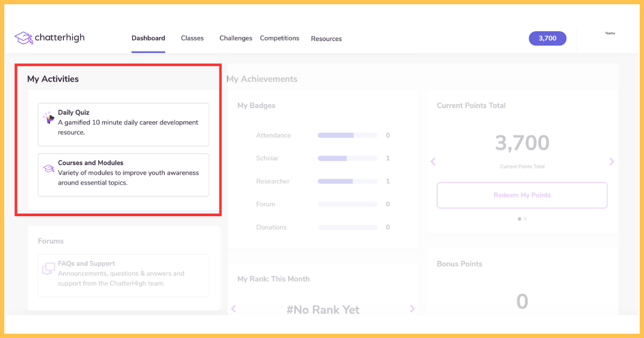This screenshot has height=338, width=644.
Task: Click the Donations progress bar
Action: click(x=347, y=227)
